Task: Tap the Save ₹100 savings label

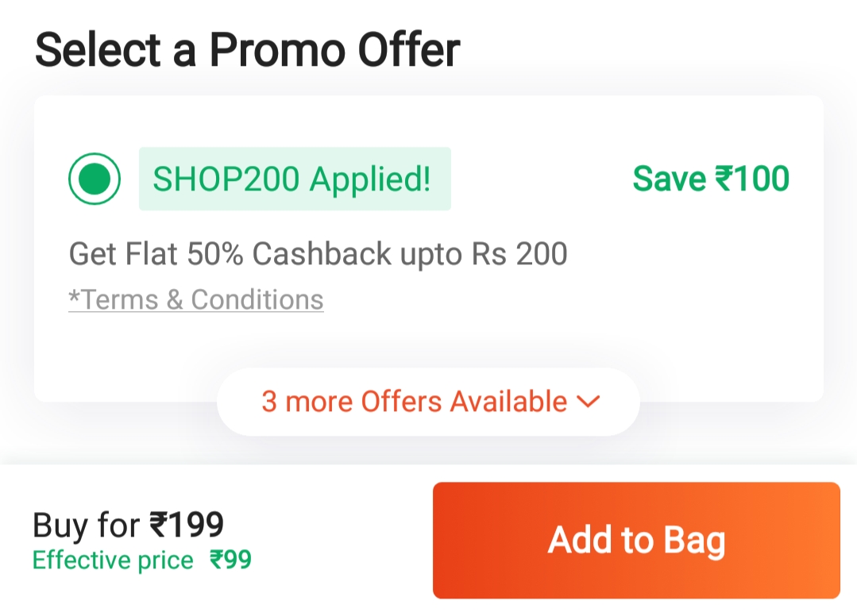Action: pos(711,179)
